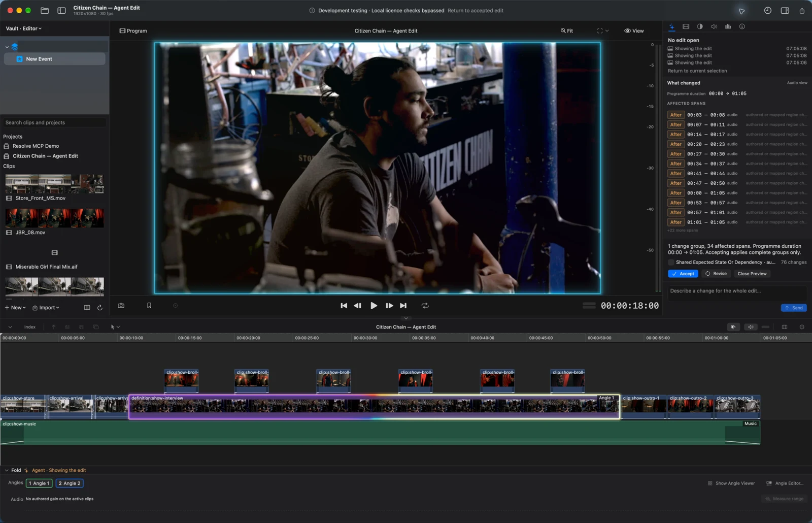Toggle the Audio view option
Viewport: 812px width, 523px height.
797,83
